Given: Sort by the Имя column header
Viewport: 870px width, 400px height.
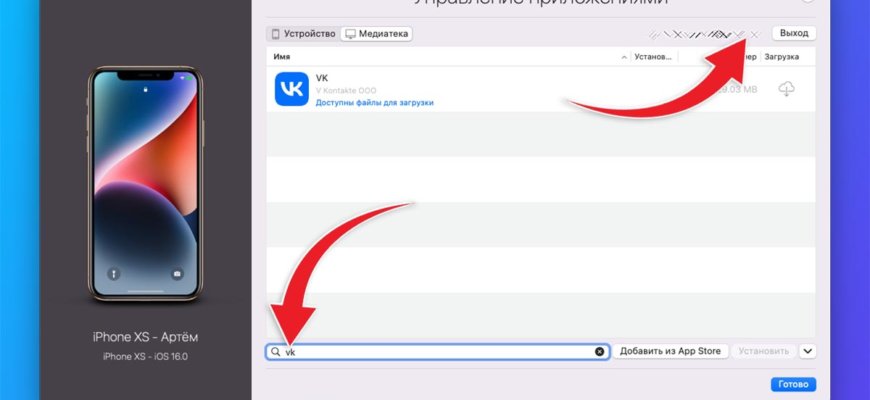Looking at the screenshot, I should pos(281,57).
